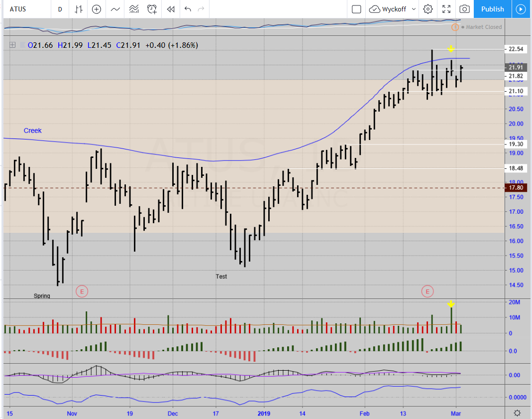
Task: Create an alert with the alarm clock icon
Action: click(152, 9)
